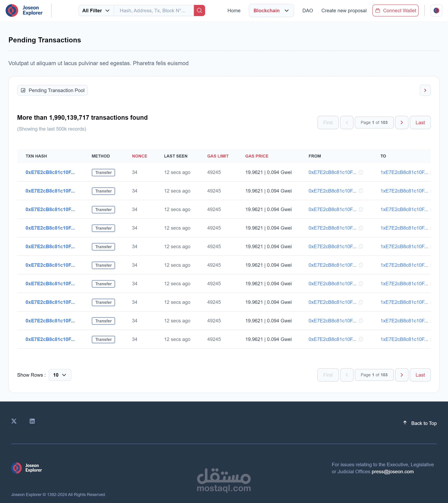Open the Show Rows 10 dropdown
448x503 pixels.
tap(60, 375)
